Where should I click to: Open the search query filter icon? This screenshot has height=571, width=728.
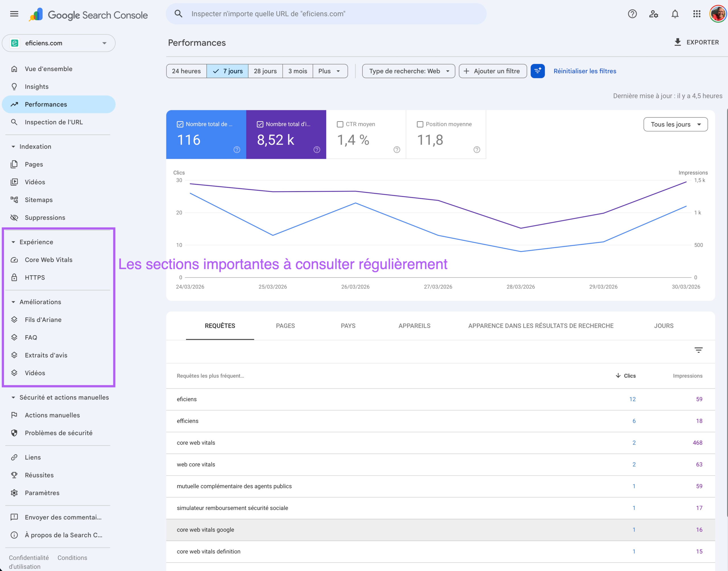pos(699,350)
